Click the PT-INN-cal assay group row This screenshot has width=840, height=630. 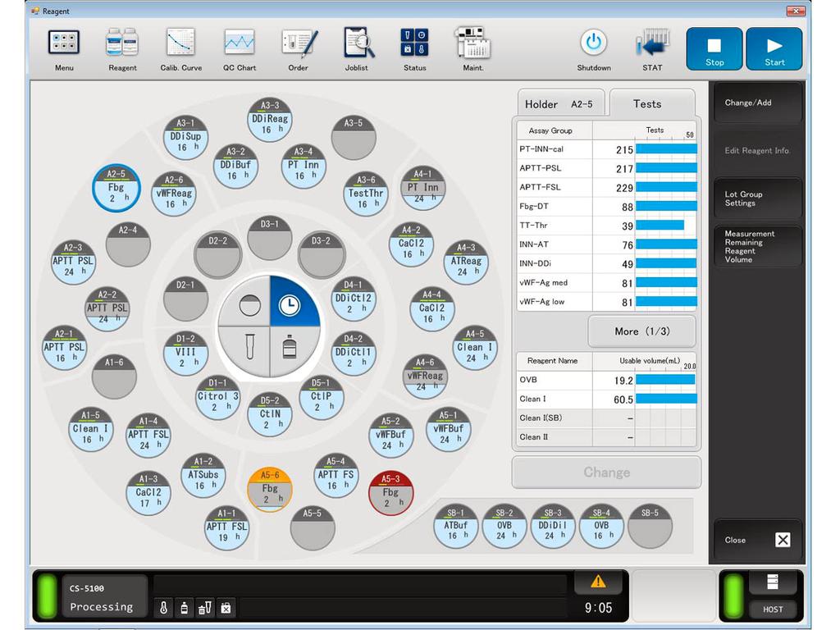tap(607, 149)
